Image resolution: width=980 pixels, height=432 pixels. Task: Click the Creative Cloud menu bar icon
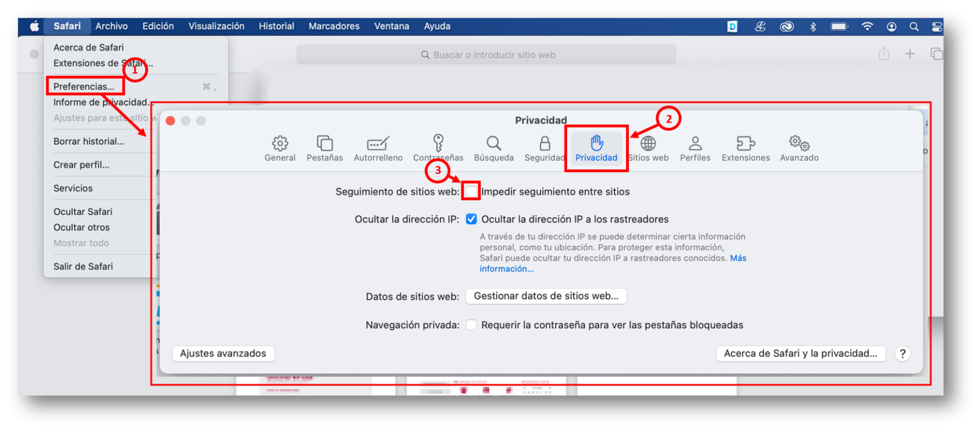tap(787, 26)
